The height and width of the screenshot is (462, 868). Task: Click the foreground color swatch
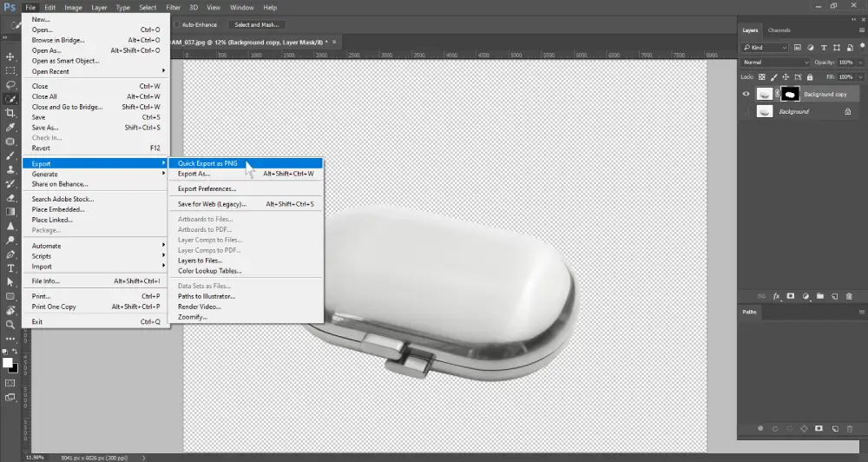pyautogui.click(x=7, y=363)
